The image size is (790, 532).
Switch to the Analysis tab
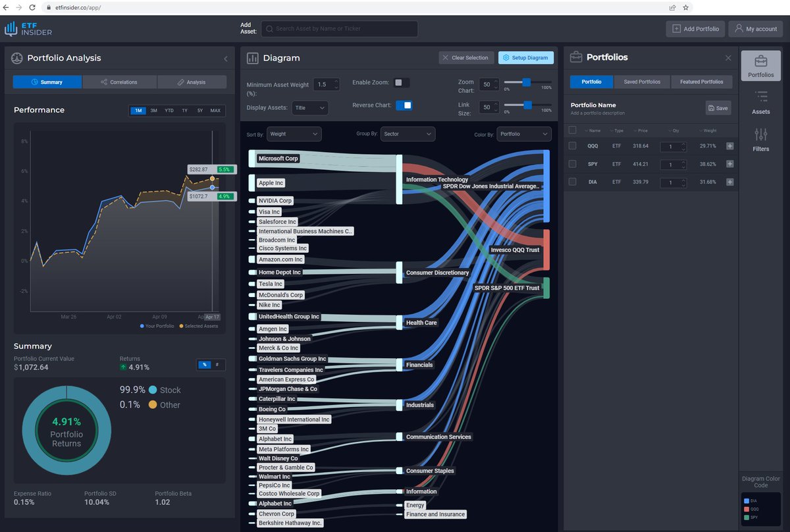tap(192, 82)
